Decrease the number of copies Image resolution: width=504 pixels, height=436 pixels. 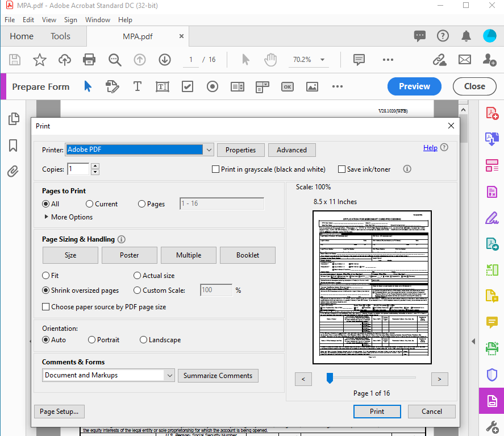click(95, 172)
